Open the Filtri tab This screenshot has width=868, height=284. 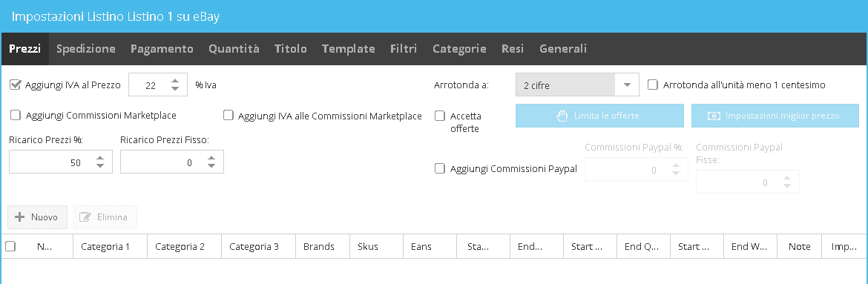pyautogui.click(x=404, y=49)
